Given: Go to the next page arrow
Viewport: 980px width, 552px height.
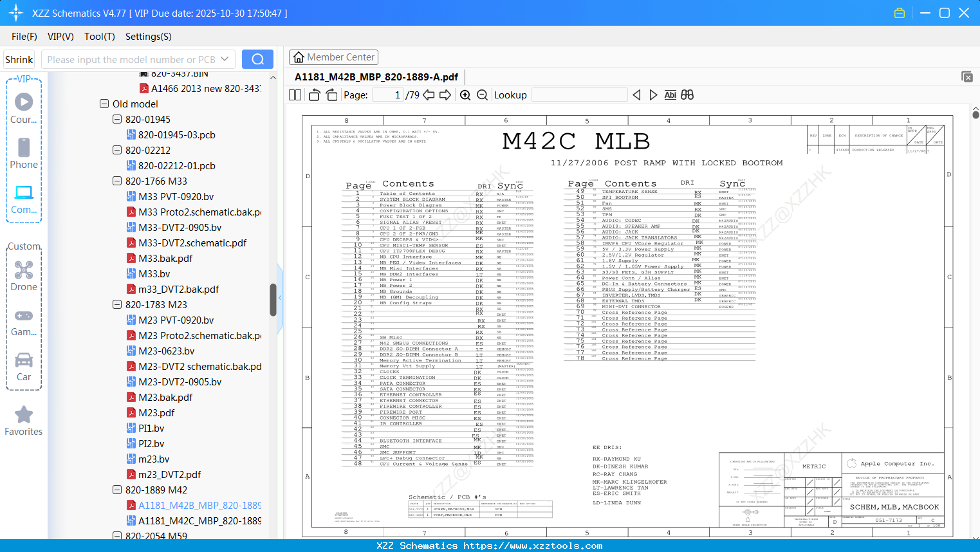Looking at the screenshot, I should tap(445, 95).
